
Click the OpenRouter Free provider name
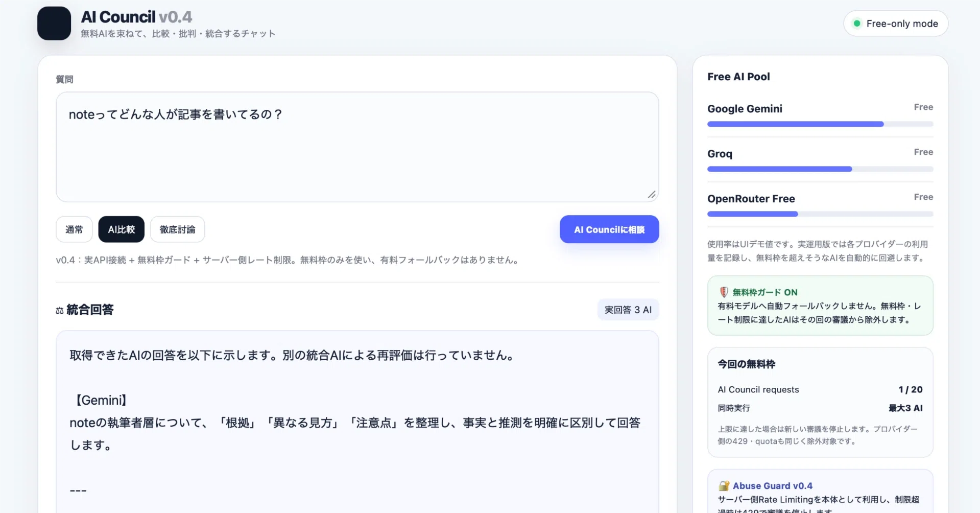coord(751,199)
